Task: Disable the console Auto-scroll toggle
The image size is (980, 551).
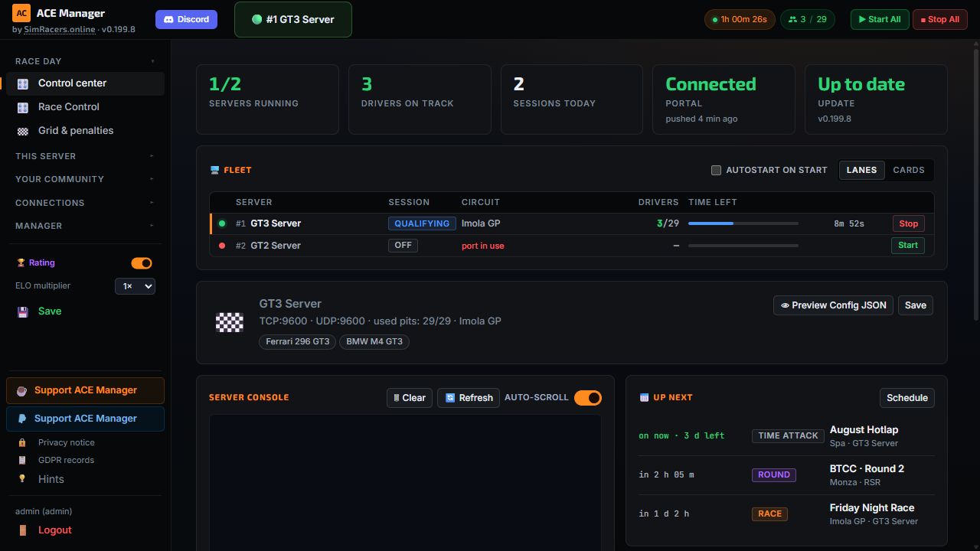Action: pos(588,397)
